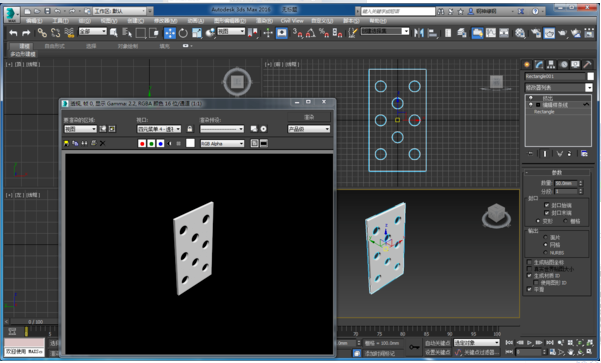Screen dimensions: 601x363
Task: Select 变形 morph radio button
Action: click(x=539, y=221)
